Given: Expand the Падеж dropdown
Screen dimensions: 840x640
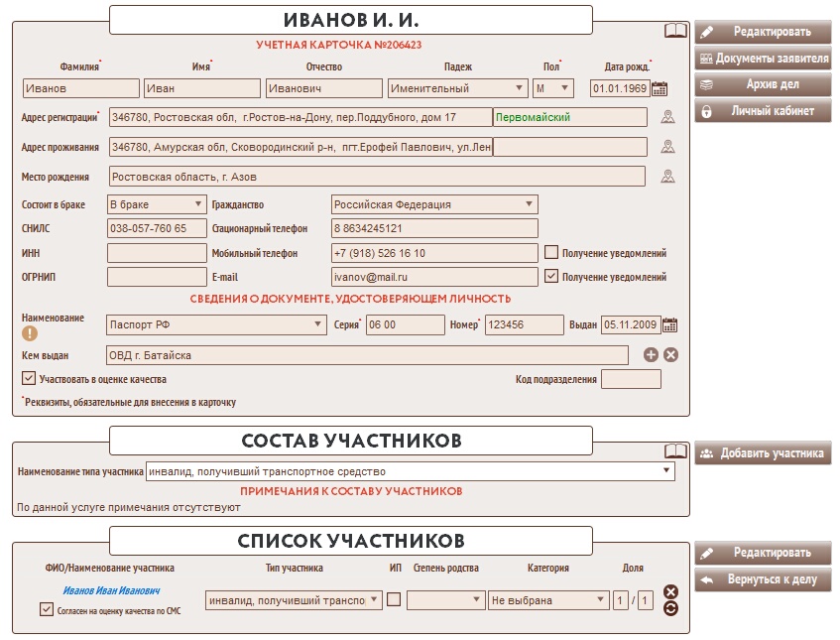Looking at the screenshot, I should pos(457,88).
